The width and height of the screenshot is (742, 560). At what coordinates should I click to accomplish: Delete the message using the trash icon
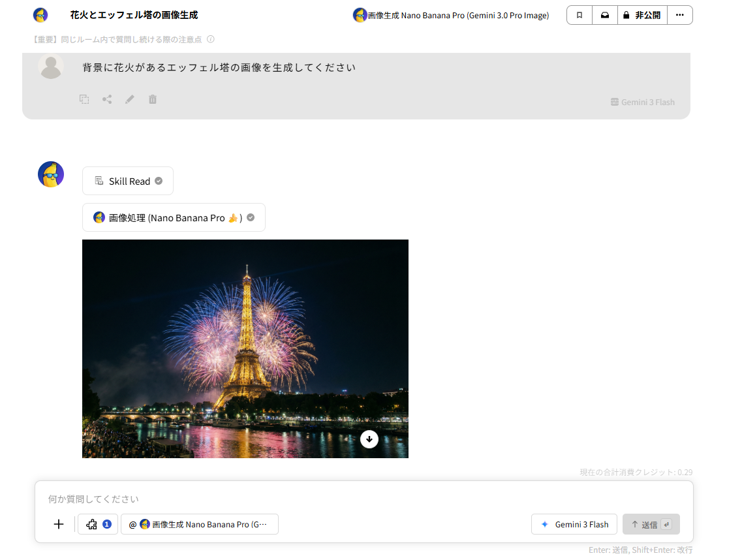pos(153,99)
